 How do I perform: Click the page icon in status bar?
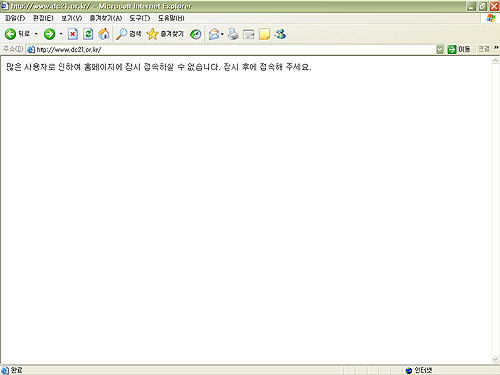(5, 370)
